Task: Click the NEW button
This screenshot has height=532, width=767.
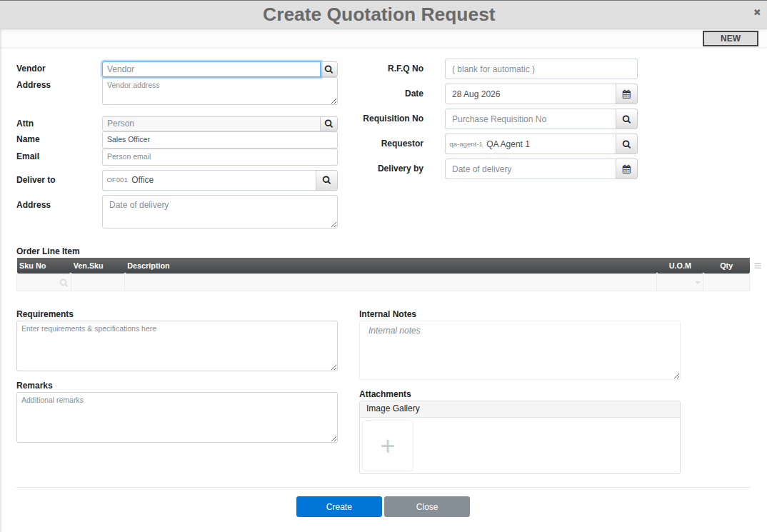Action: [x=731, y=39]
